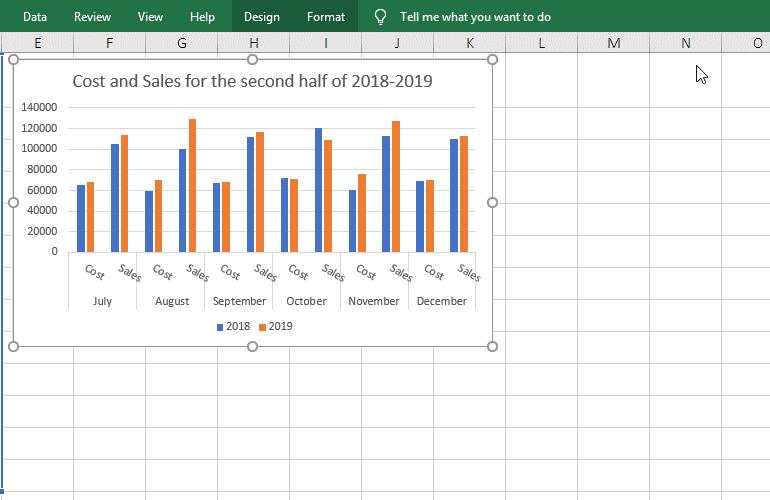Click the tallest orange August Sales bar
The width and height of the screenshot is (770, 500).
click(193, 185)
